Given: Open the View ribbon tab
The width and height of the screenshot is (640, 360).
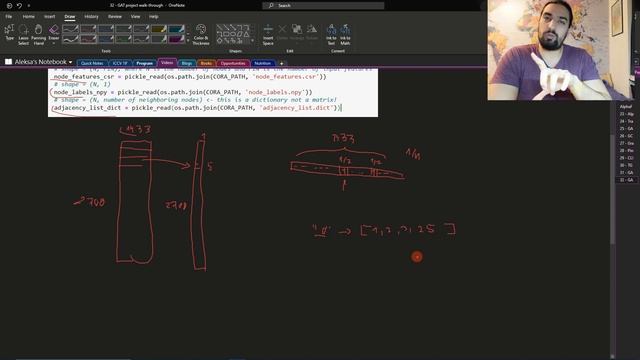Looking at the screenshot, I should (x=136, y=17).
